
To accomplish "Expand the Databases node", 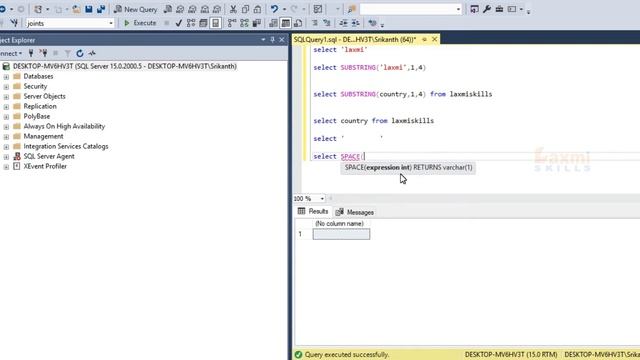I will coord(6,77).
